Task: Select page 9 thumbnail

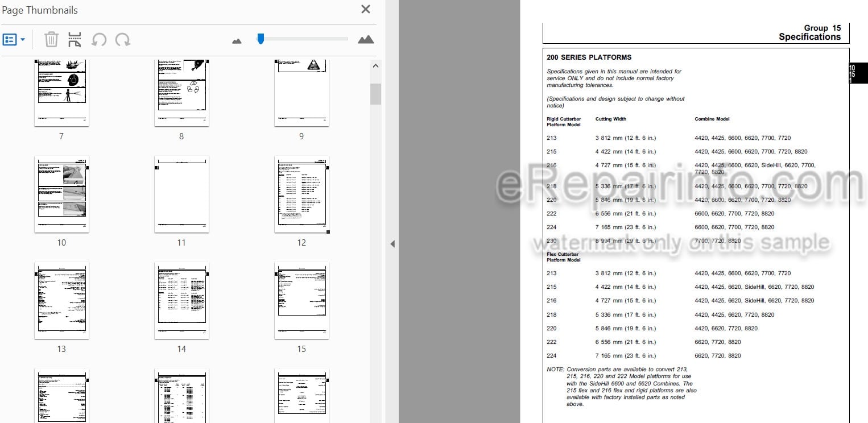Action: 301,92
